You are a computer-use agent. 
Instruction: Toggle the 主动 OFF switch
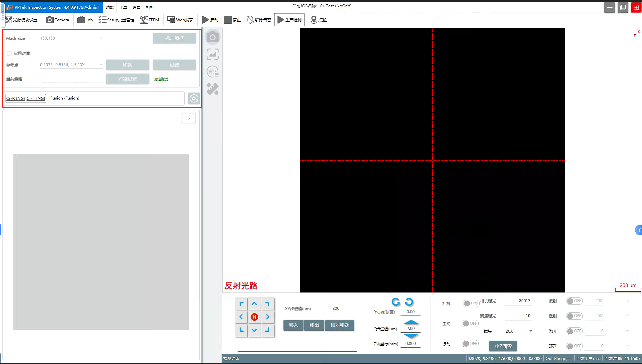(x=470, y=323)
